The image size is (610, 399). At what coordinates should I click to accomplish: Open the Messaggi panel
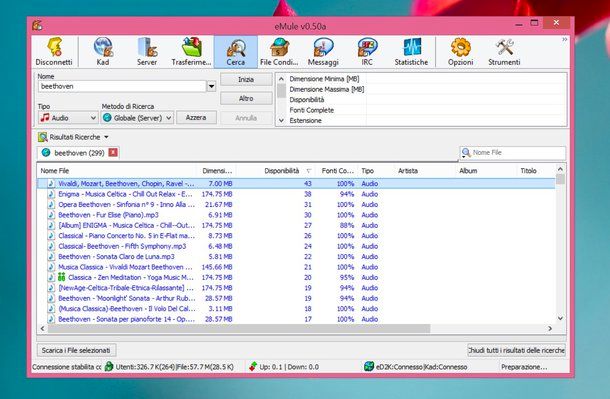[x=323, y=51]
